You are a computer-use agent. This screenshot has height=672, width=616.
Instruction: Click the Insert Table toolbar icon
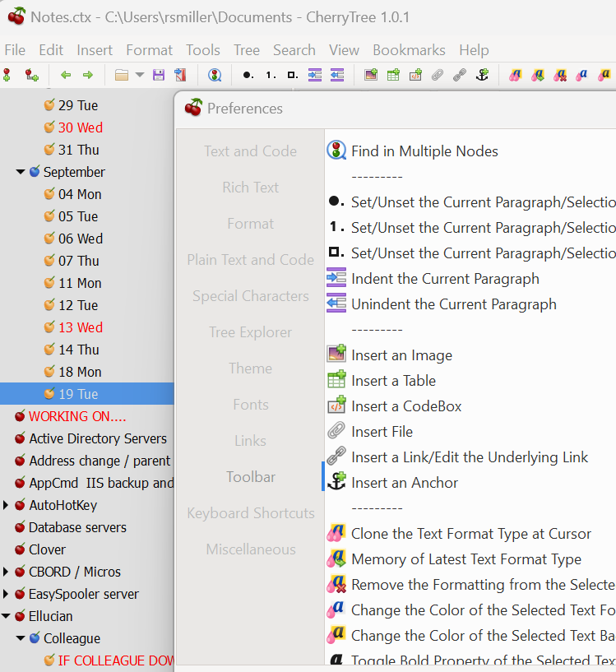(x=393, y=75)
